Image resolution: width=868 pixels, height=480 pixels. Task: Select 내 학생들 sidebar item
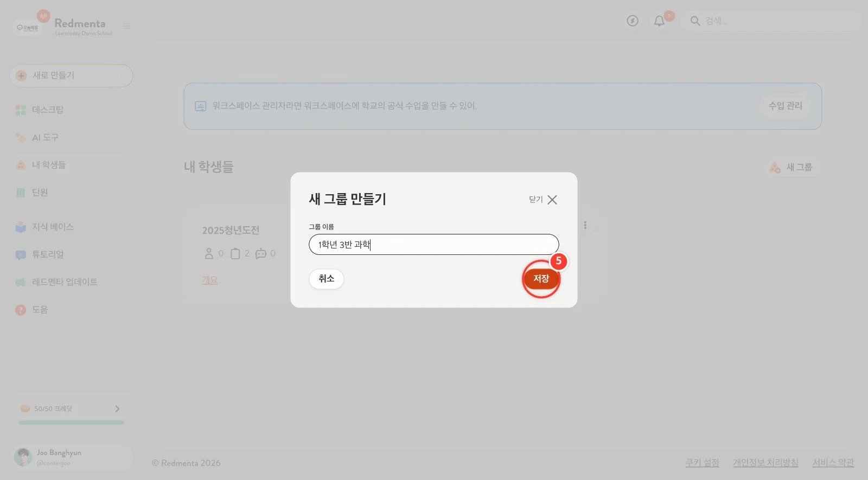[x=71, y=165]
